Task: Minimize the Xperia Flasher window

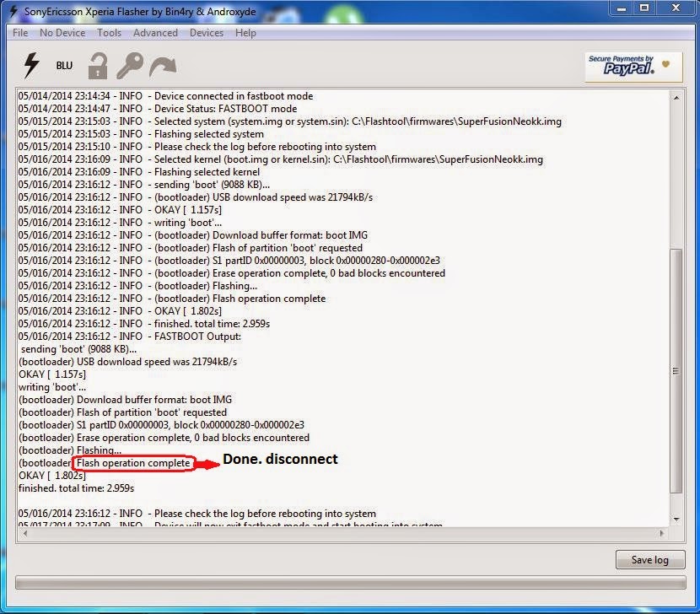Action: click(622, 8)
